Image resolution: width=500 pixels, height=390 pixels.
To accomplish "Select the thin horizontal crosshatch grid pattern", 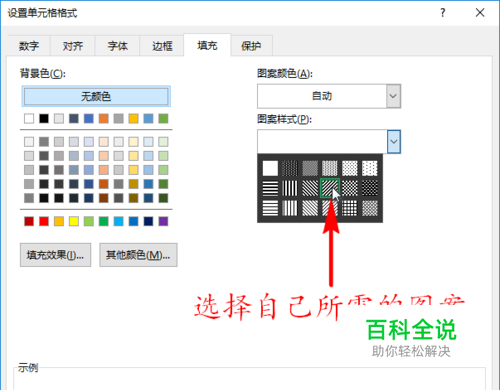I will pyautogui.click(x=350, y=208).
